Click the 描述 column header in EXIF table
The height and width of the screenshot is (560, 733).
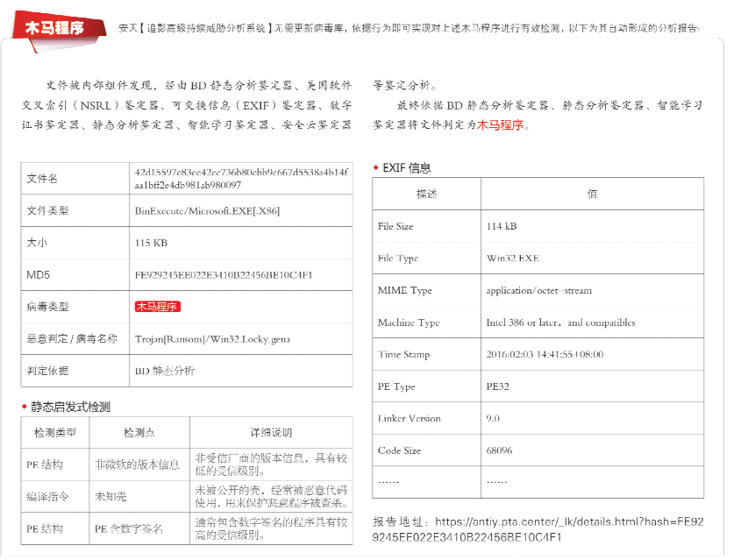tap(427, 194)
